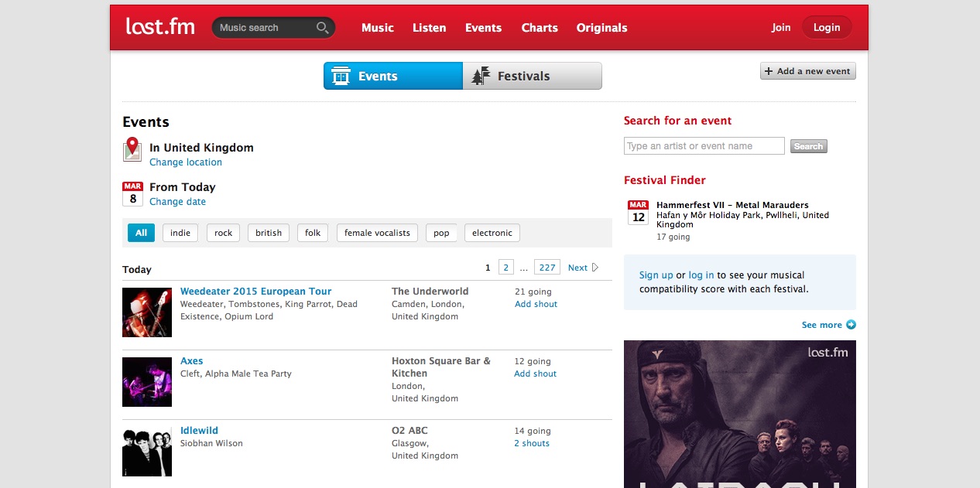Screen dimensions: 980x488
Task: Click the magnifier icon in Music search
Action: pyautogui.click(x=322, y=28)
